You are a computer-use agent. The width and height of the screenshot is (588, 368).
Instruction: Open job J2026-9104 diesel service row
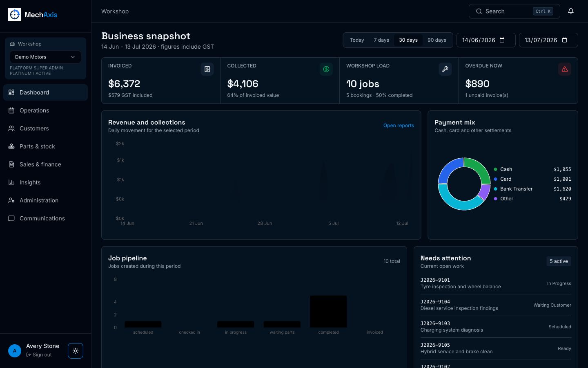tap(496, 305)
